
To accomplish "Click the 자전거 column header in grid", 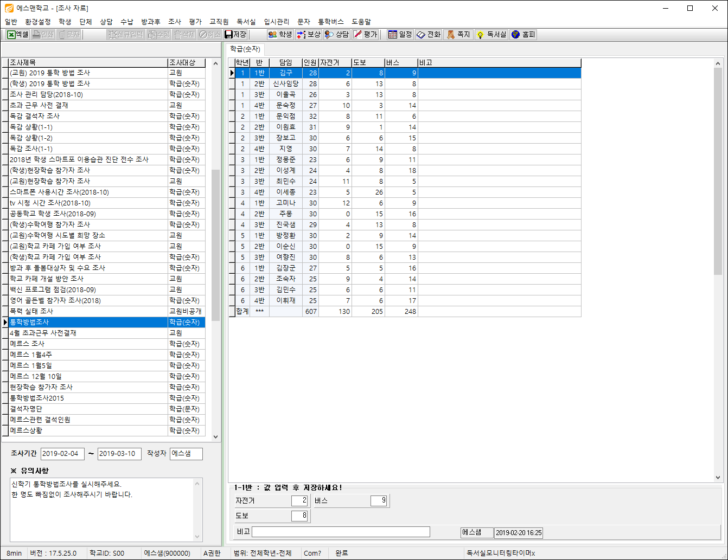I will [x=335, y=63].
